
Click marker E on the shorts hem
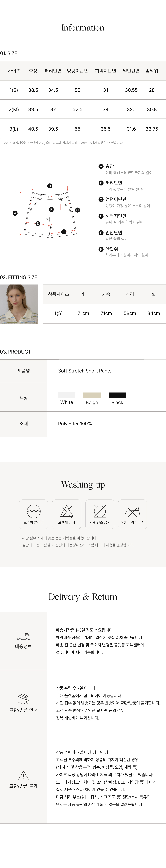tap(63, 231)
